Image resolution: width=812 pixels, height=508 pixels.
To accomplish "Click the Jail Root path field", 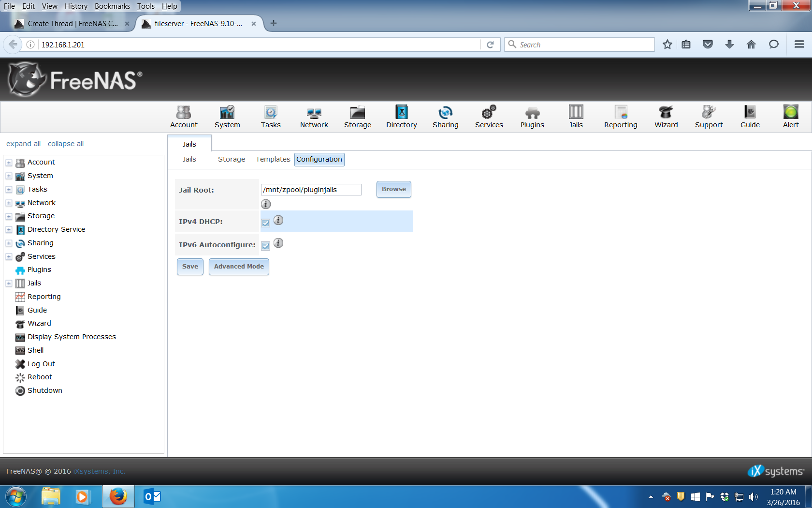I will 311,190.
